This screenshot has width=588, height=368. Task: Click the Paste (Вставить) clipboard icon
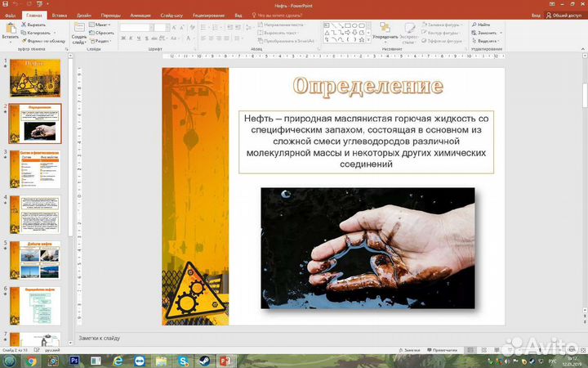point(11,28)
